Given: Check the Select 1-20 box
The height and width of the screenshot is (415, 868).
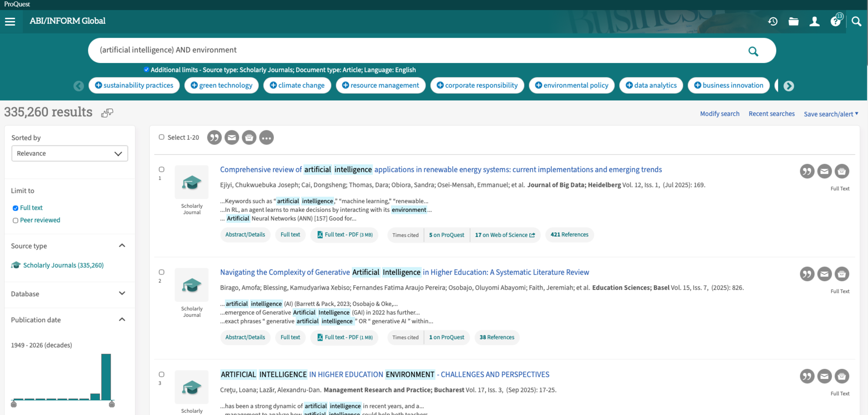Looking at the screenshot, I should coord(161,137).
